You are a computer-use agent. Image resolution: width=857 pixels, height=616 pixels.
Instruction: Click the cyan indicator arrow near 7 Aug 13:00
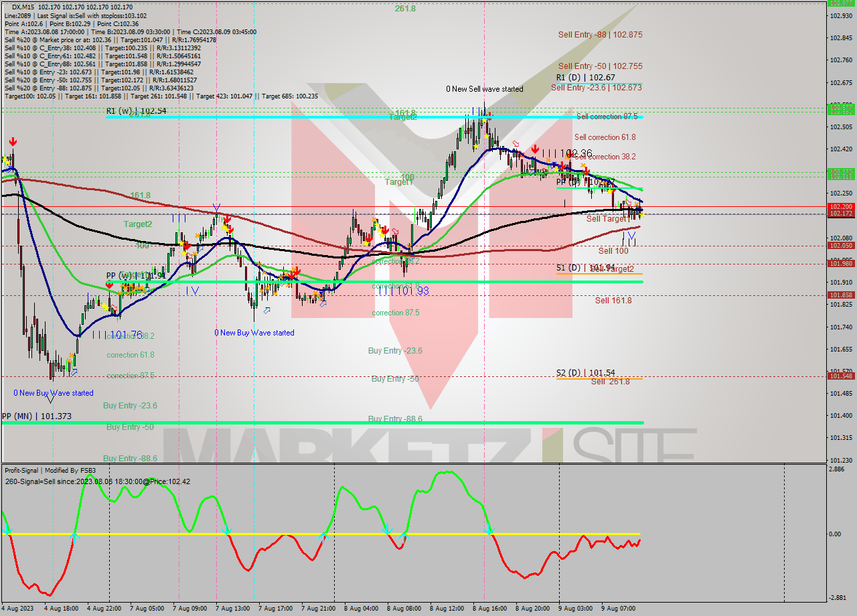(x=227, y=531)
